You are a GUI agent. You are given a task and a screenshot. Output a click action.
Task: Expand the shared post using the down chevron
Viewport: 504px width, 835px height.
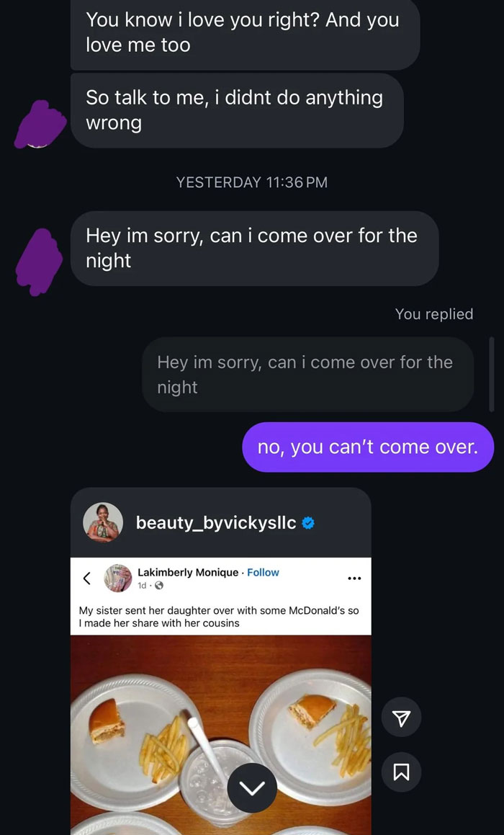[x=251, y=788]
